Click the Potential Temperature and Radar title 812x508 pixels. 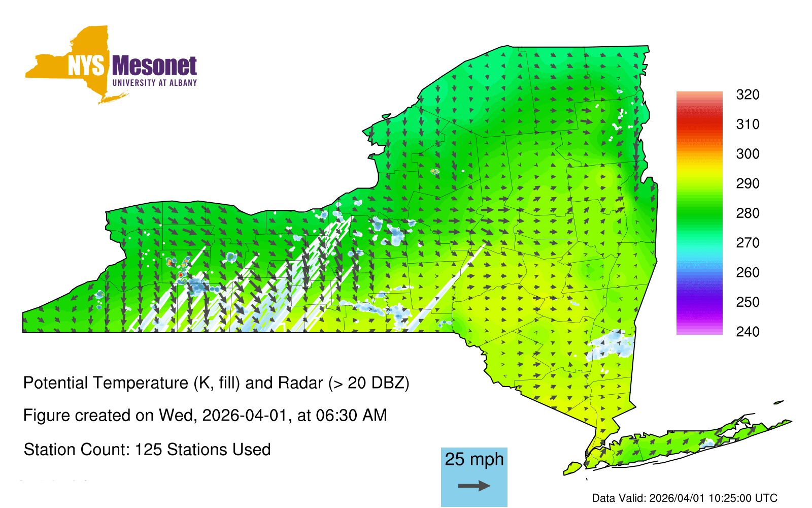click(216, 383)
